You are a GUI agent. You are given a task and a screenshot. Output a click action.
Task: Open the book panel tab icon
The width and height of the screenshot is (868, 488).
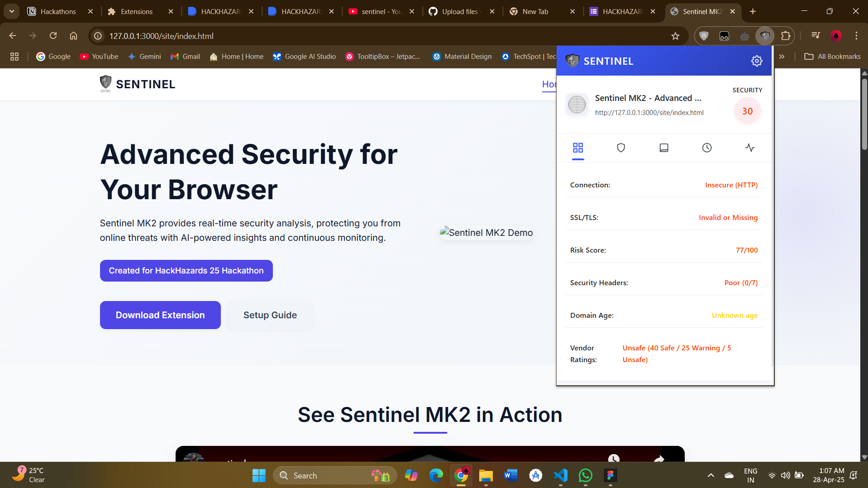664,148
